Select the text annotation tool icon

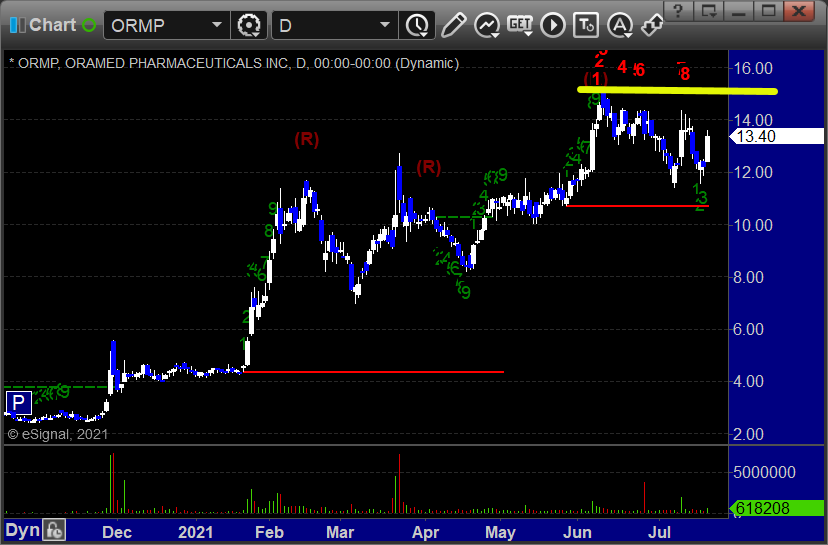(x=586, y=25)
